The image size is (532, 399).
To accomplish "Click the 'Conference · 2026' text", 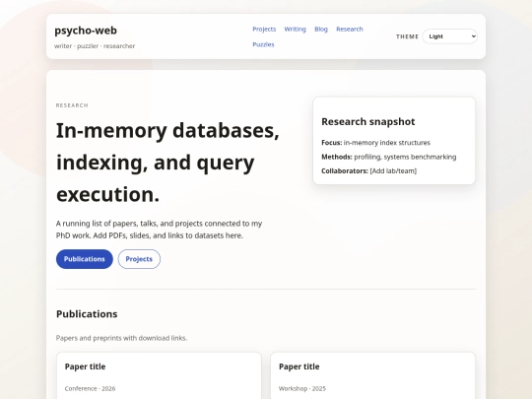I will click(90, 388).
